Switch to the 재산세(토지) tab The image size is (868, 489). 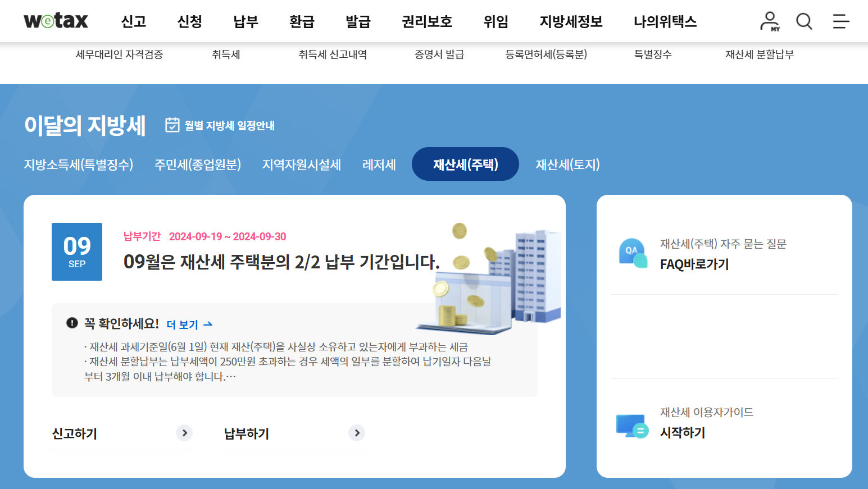tap(568, 164)
